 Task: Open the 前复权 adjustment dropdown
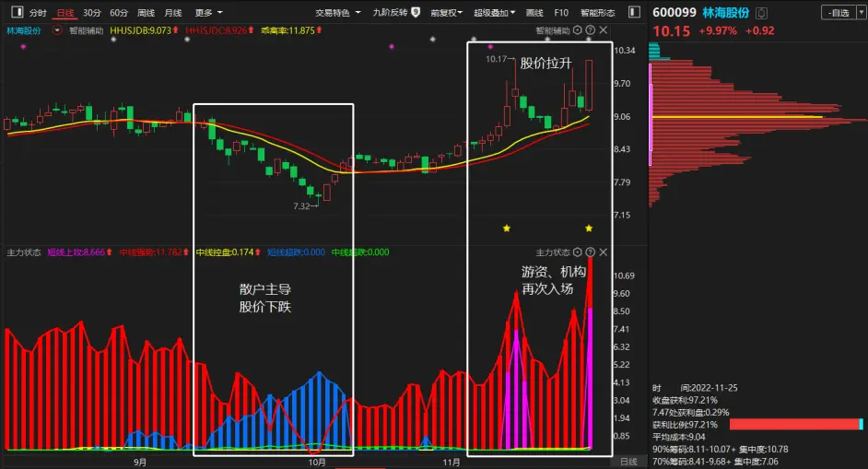(x=446, y=12)
